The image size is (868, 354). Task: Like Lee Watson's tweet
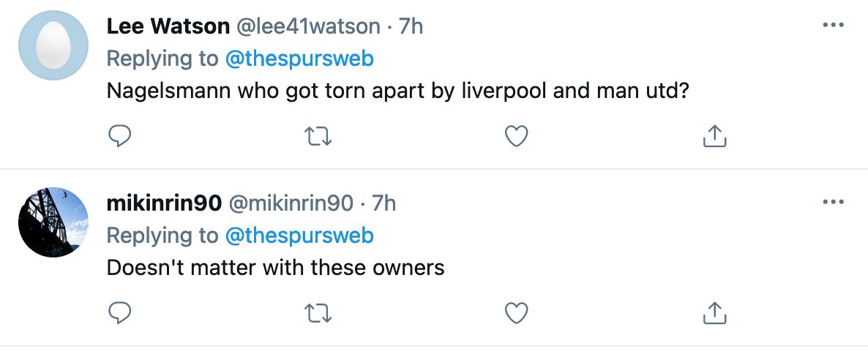pos(517,135)
